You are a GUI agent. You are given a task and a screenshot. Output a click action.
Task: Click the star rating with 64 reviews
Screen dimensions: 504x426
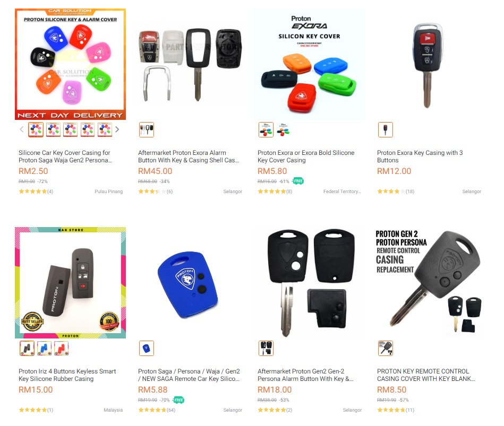tap(157, 410)
